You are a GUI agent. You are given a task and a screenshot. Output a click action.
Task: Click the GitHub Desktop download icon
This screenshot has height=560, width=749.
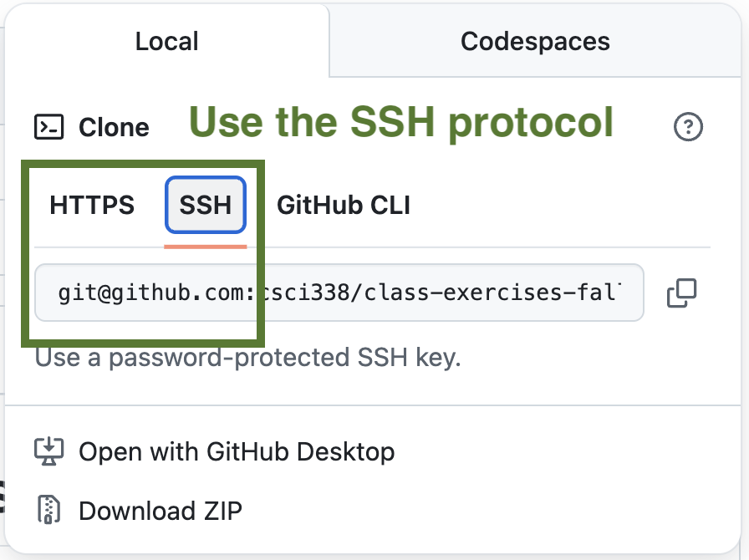49,452
